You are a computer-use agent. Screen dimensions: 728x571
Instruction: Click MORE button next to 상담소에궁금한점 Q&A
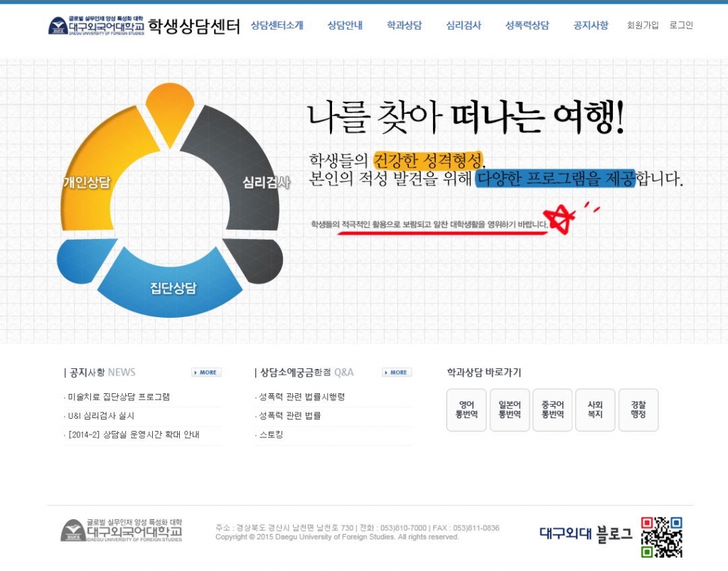397,373
